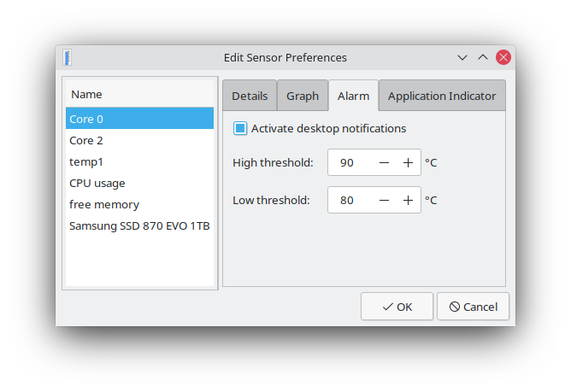Switch to the Details tab

pos(250,97)
